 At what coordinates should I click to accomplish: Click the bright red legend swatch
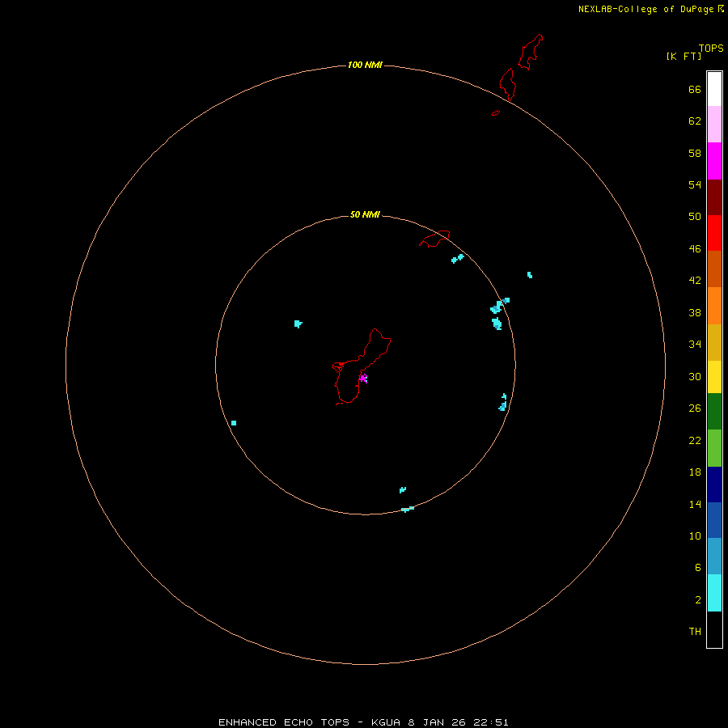(x=714, y=233)
